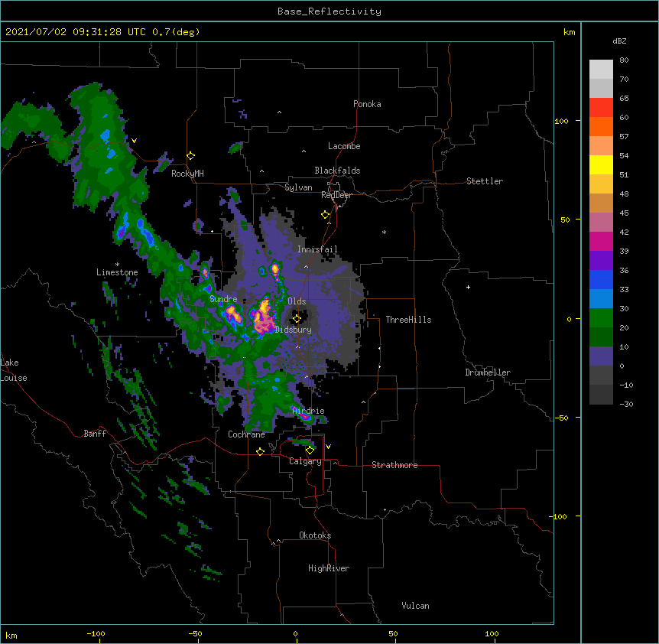This screenshot has width=659, height=644.
Task: Click the 0 tick on the bottom axis
Action: (x=295, y=634)
